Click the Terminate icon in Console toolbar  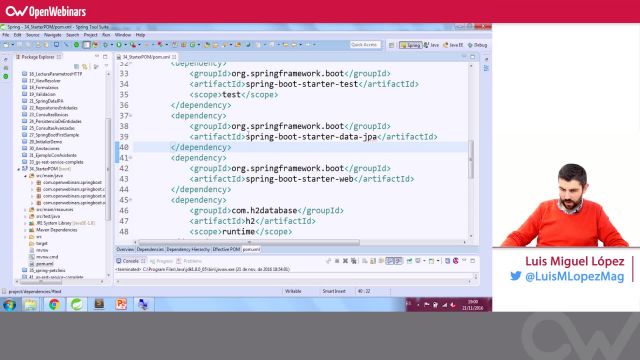337,261
